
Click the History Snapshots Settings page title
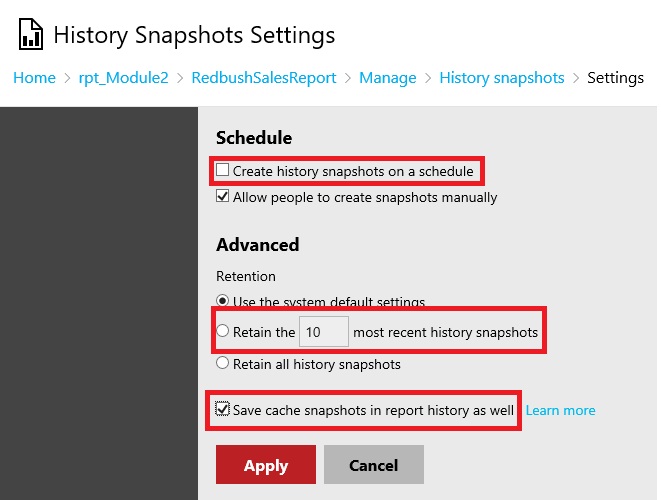click(x=194, y=35)
